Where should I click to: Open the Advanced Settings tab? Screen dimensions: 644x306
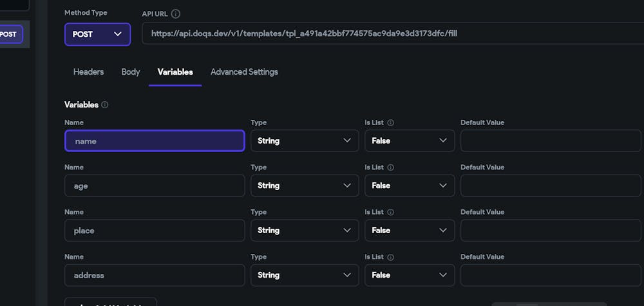(x=244, y=72)
